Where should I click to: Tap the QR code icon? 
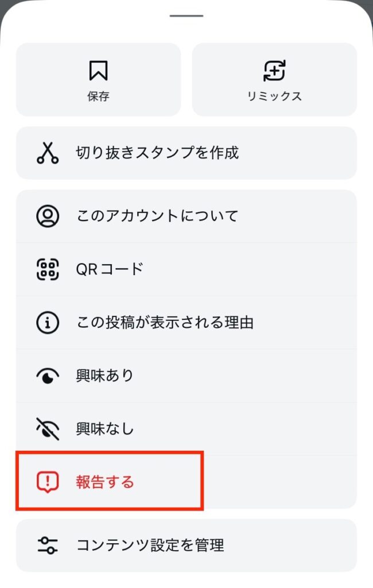[x=48, y=269]
